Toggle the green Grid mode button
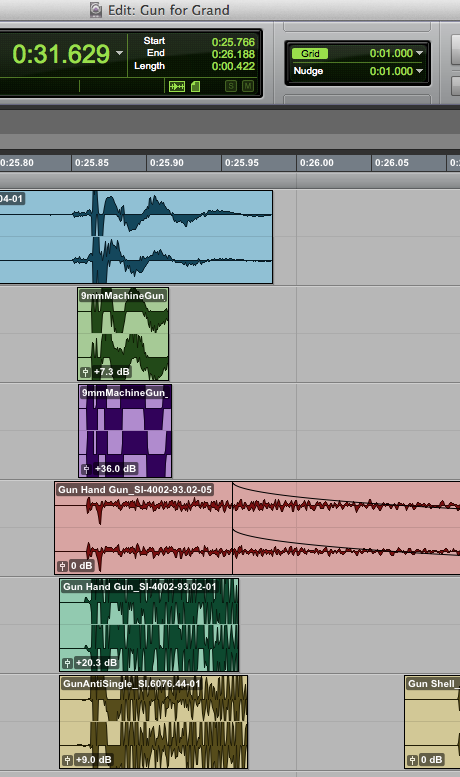460x777 pixels. 310,54
